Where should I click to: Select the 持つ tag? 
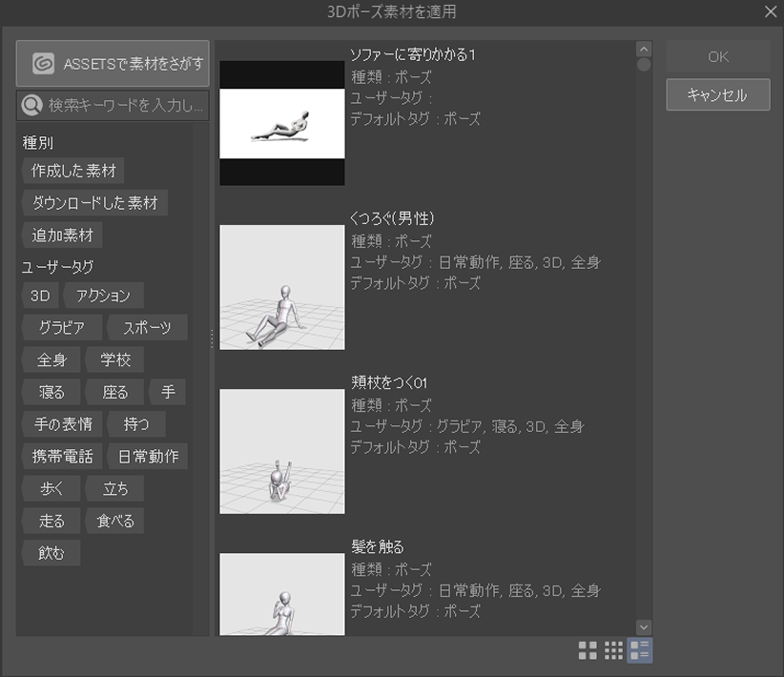136,424
